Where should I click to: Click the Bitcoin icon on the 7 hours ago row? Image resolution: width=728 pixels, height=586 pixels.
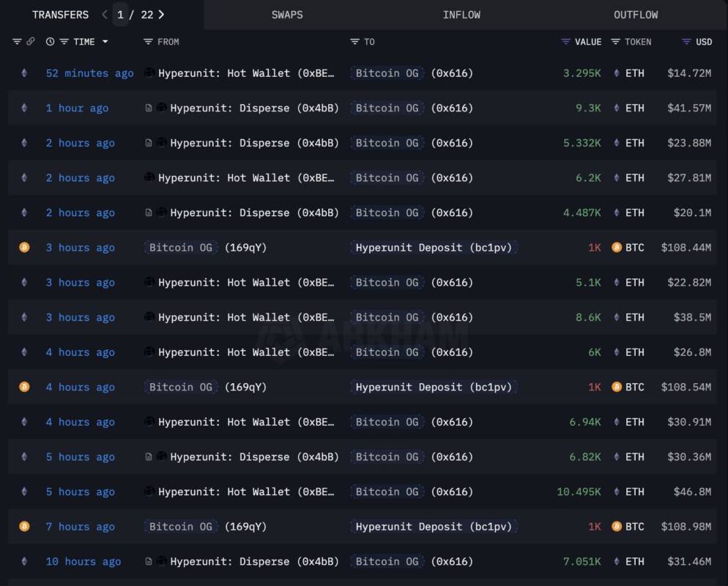(24, 527)
